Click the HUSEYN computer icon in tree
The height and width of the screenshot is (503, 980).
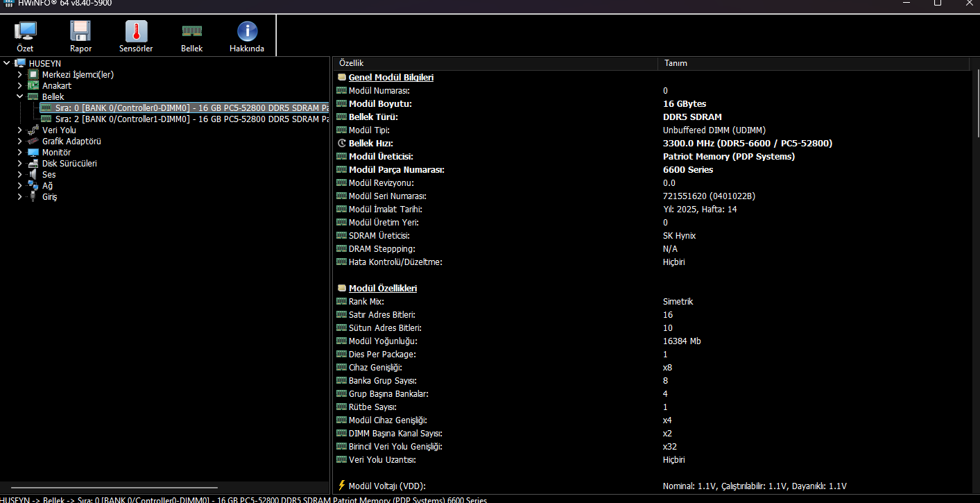21,63
